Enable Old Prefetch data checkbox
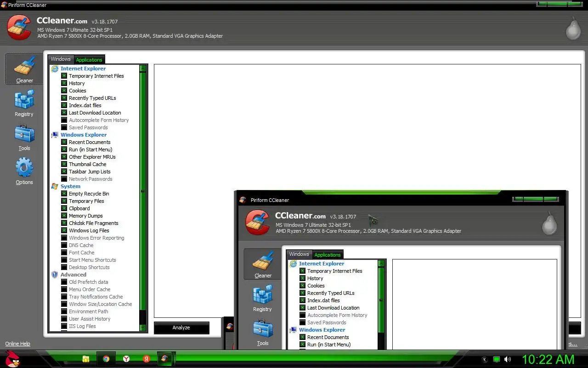Screen dimensions: 588x368 64,282
